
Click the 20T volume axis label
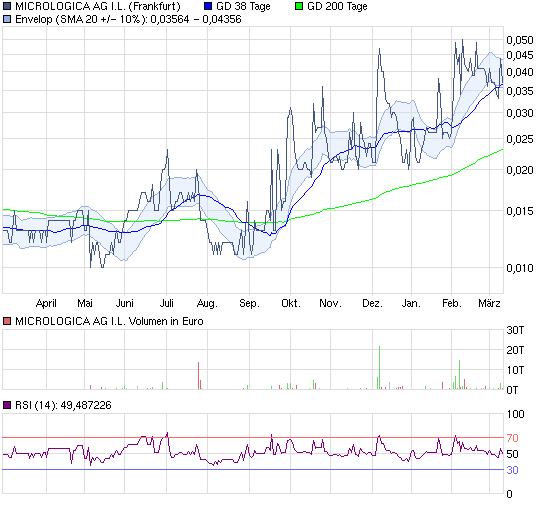515,350
